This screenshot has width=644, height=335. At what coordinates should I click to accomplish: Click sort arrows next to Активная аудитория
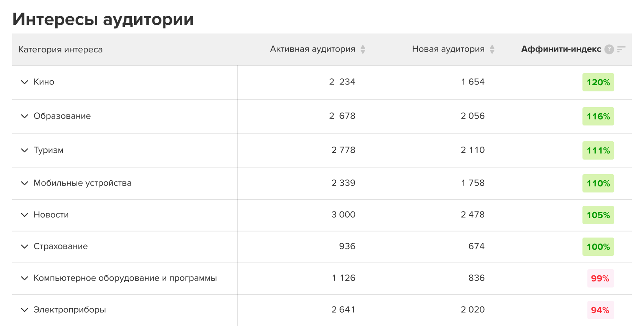363,49
